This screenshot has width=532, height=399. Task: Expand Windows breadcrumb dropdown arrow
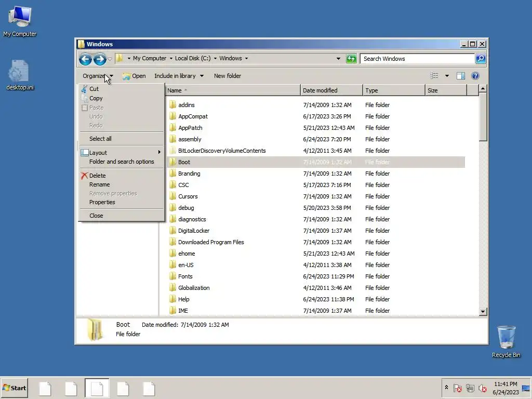[x=246, y=58]
